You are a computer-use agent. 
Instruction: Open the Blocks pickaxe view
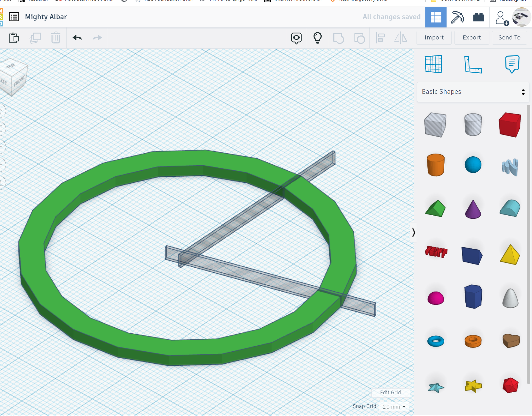coord(457,17)
